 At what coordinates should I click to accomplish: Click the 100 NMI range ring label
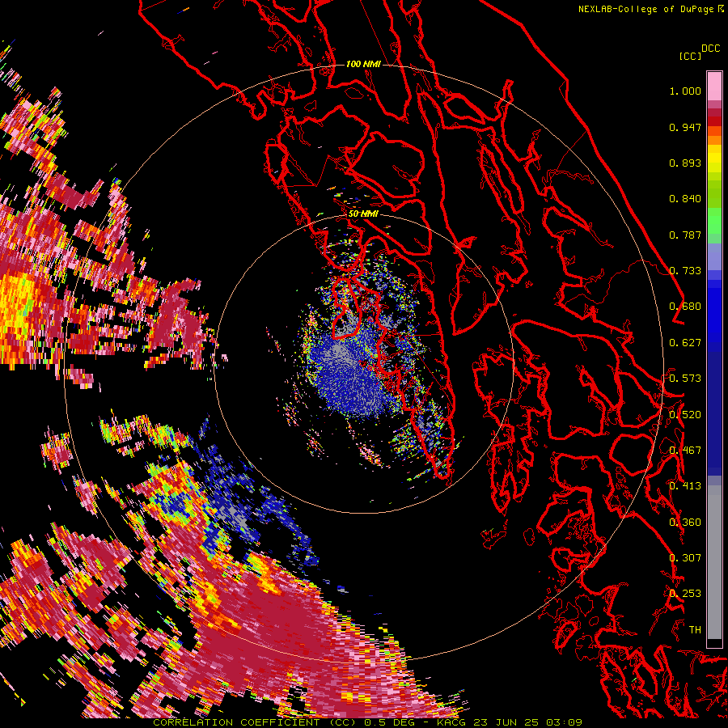(363, 64)
